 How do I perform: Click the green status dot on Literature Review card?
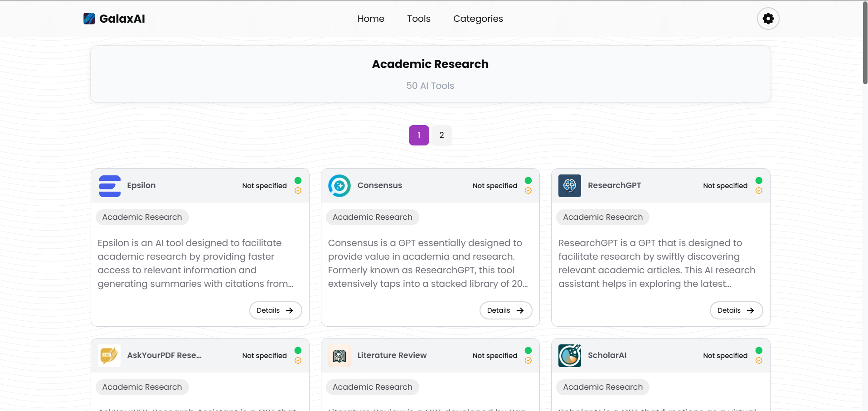coord(528,350)
